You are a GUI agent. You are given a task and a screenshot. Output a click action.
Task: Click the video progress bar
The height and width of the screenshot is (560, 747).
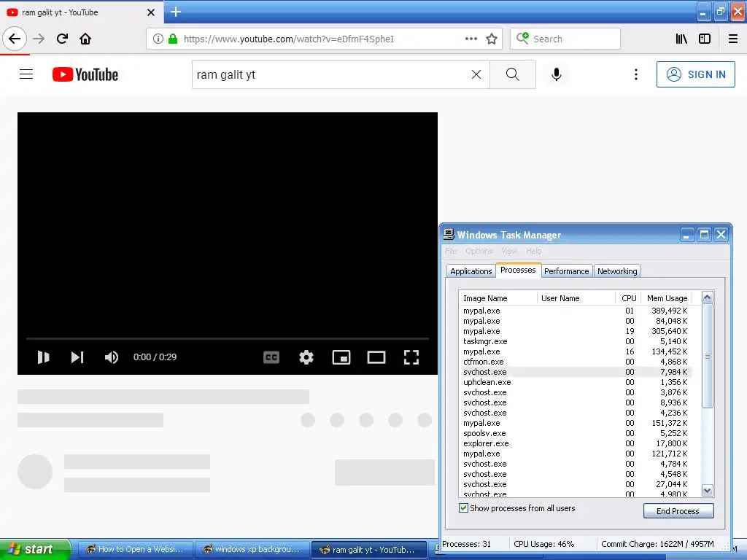click(x=228, y=338)
